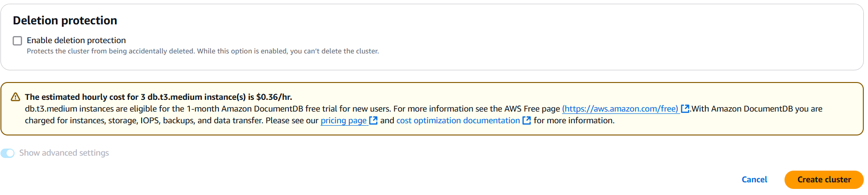Screen dimensions: 868x195
Task: Click the '$0.36/hr' price text
Action: tap(274, 97)
